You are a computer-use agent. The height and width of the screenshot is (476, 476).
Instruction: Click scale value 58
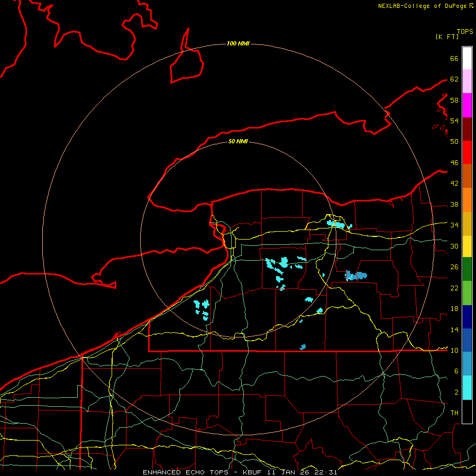454,100
